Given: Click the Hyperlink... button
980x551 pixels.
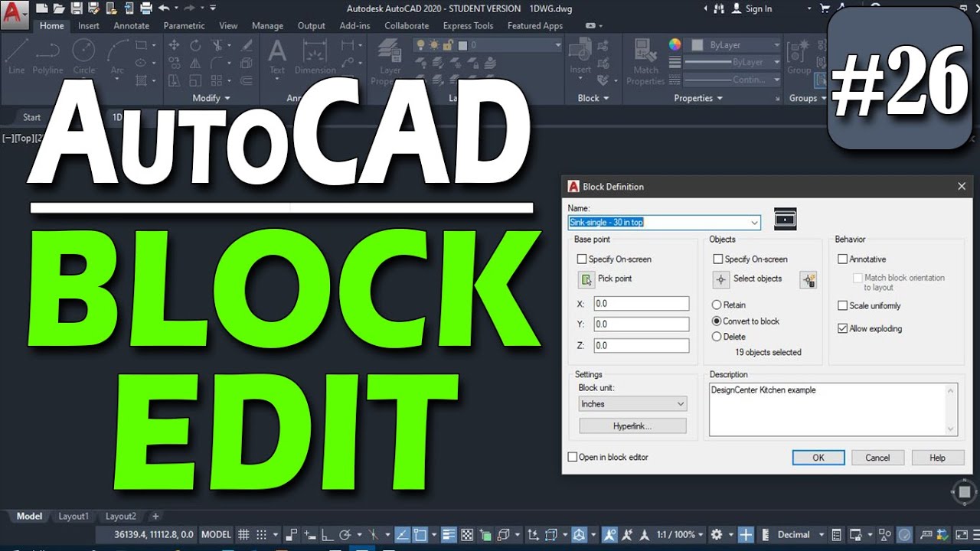Looking at the screenshot, I should tap(632, 426).
